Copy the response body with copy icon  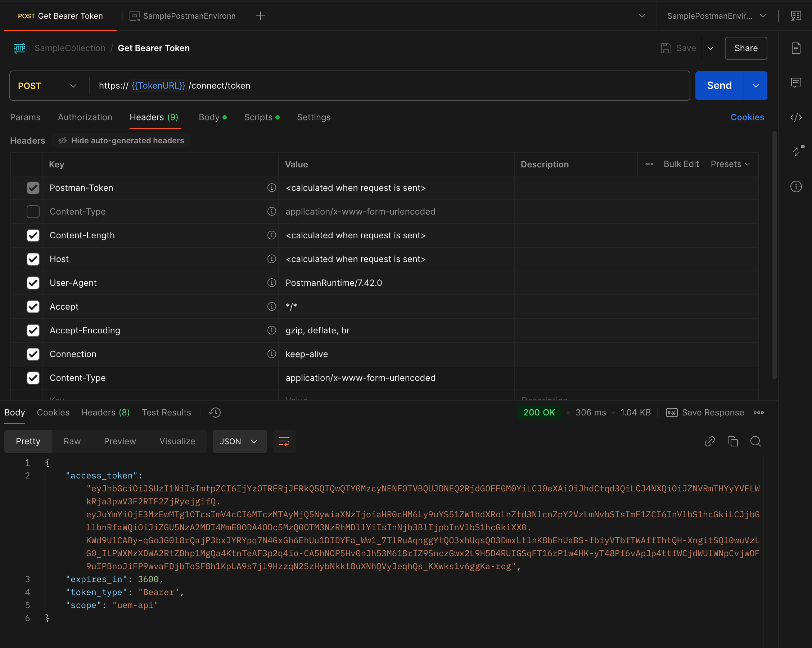(x=732, y=441)
